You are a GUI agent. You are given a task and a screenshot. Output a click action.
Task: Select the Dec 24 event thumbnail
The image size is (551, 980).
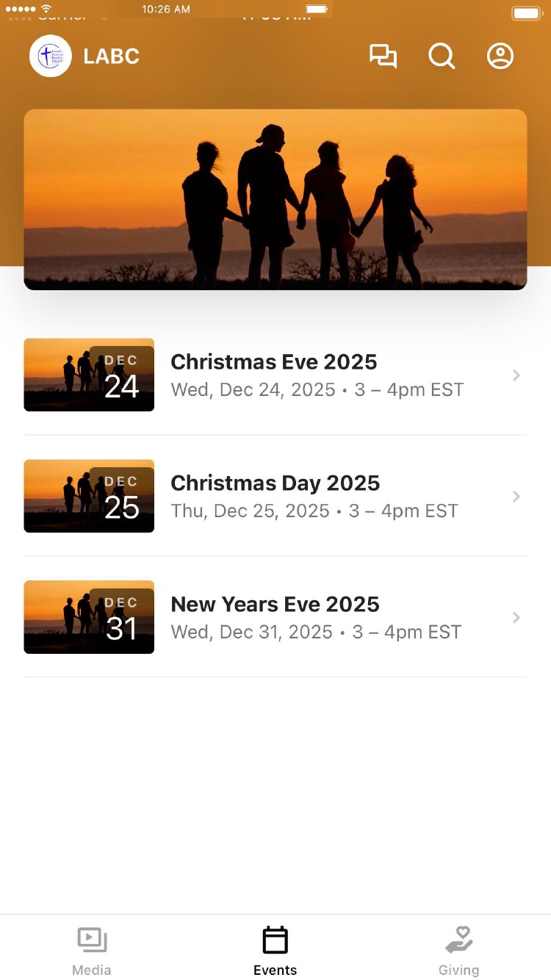tap(89, 375)
